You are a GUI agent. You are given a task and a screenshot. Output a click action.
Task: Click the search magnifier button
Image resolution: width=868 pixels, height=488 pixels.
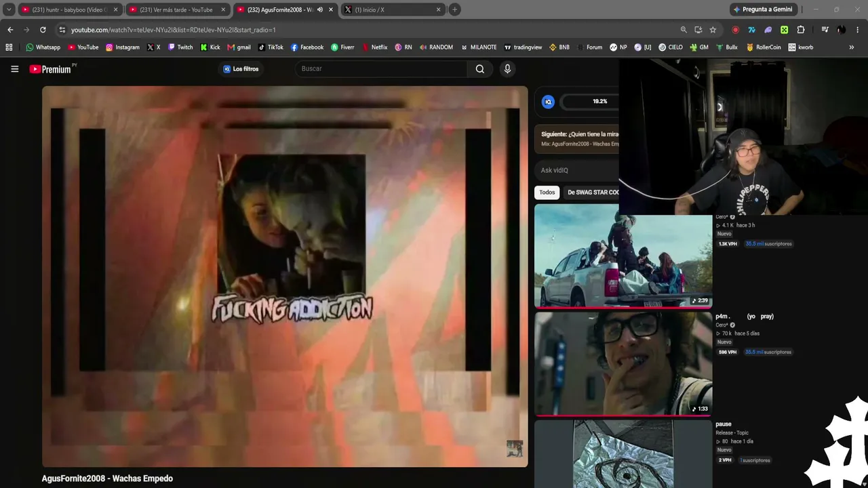tap(480, 68)
